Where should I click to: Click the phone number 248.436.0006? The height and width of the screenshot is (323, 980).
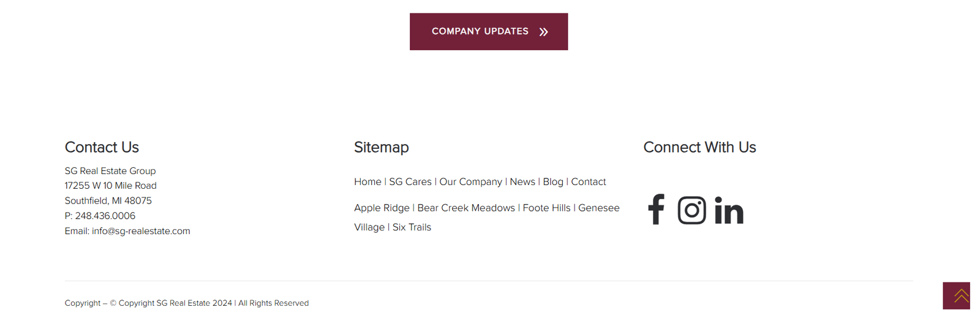click(x=105, y=216)
